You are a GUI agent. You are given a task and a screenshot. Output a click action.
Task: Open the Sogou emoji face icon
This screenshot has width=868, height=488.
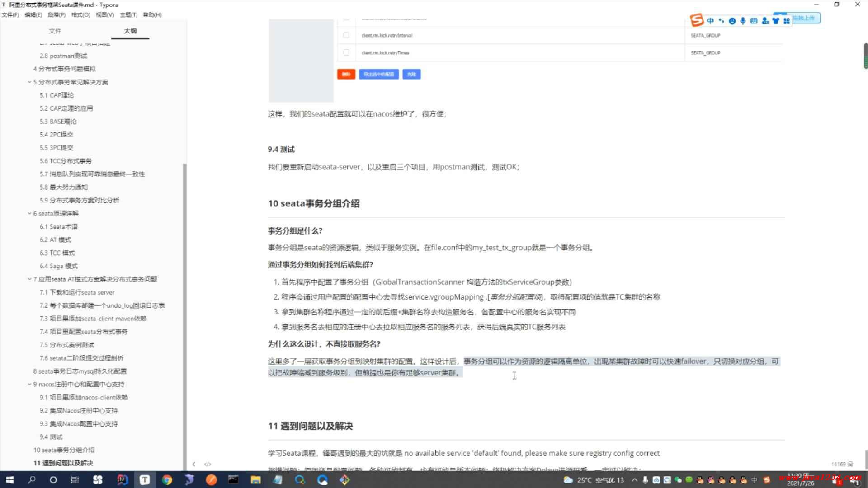[x=732, y=21]
